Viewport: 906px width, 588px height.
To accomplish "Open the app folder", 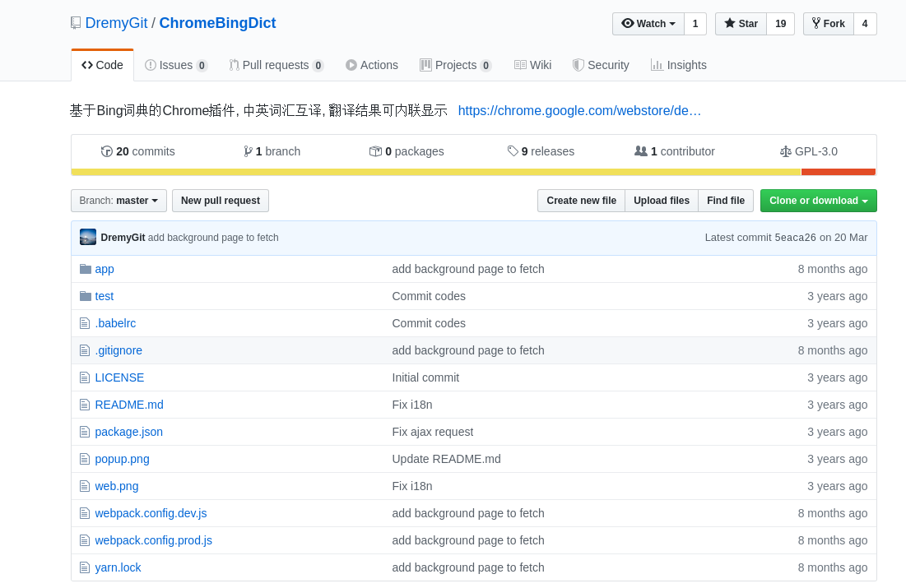I will click(105, 269).
